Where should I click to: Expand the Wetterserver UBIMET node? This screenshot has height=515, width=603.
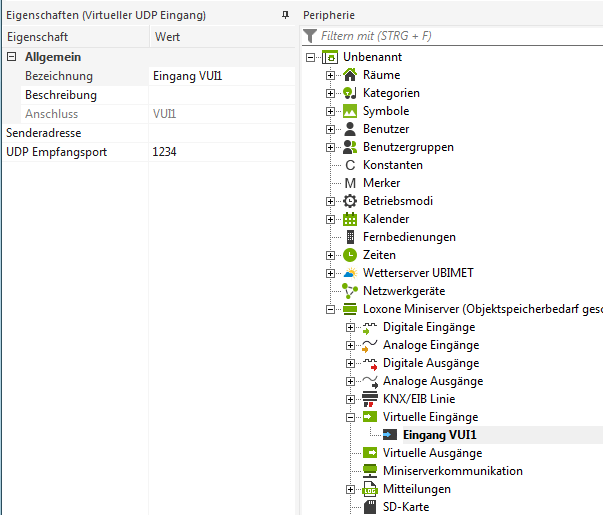330,273
